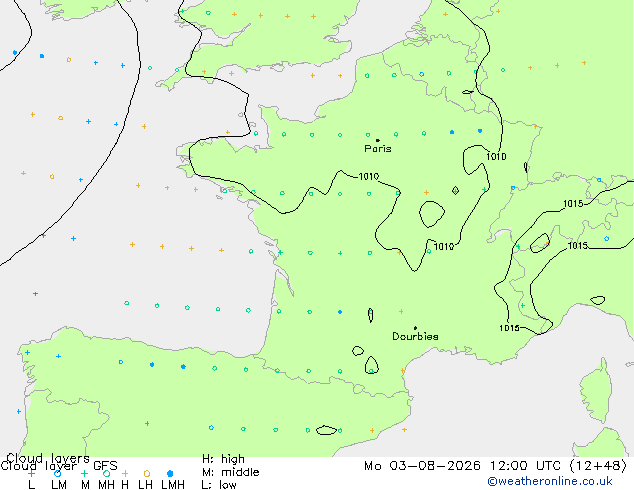Viewport: 634px width, 490px height.
Task: Click the Corsica island on the map
Action: tap(595, 391)
